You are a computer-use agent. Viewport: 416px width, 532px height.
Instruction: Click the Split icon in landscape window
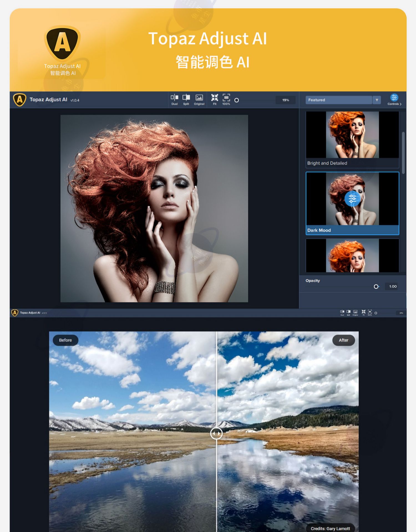pos(348,313)
